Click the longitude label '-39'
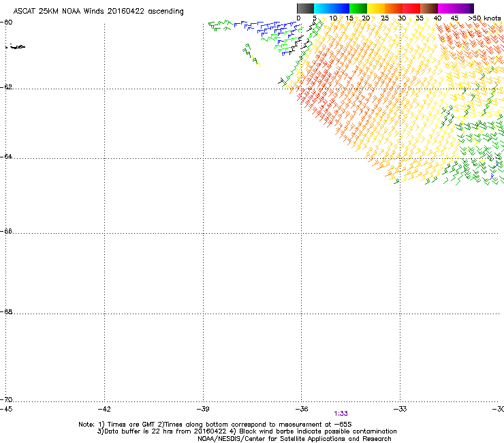Screen dimensions: 504x443 pos(203,409)
